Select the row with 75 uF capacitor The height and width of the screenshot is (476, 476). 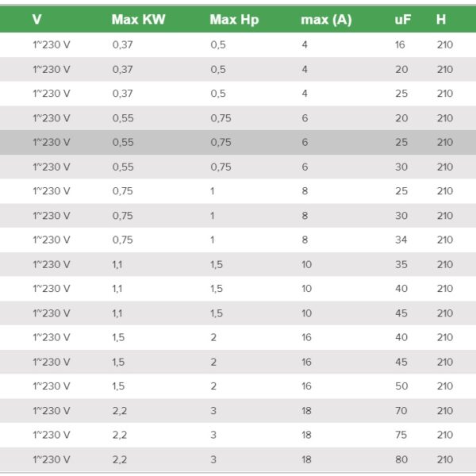[x=238, y=435]
